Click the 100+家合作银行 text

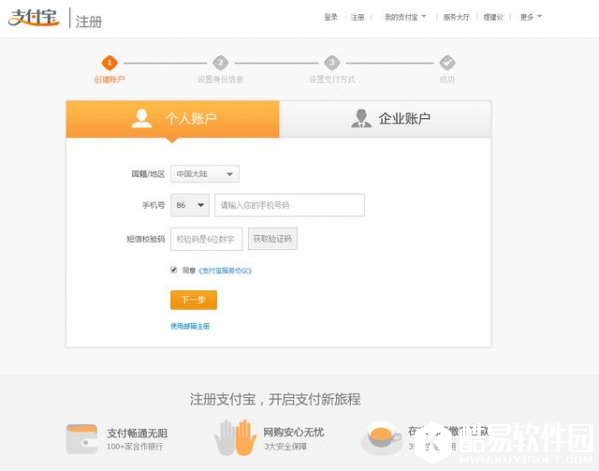(135, 446)
